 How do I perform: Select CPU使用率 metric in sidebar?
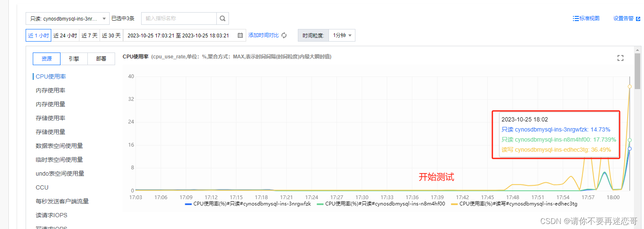(x=51, y=76)
